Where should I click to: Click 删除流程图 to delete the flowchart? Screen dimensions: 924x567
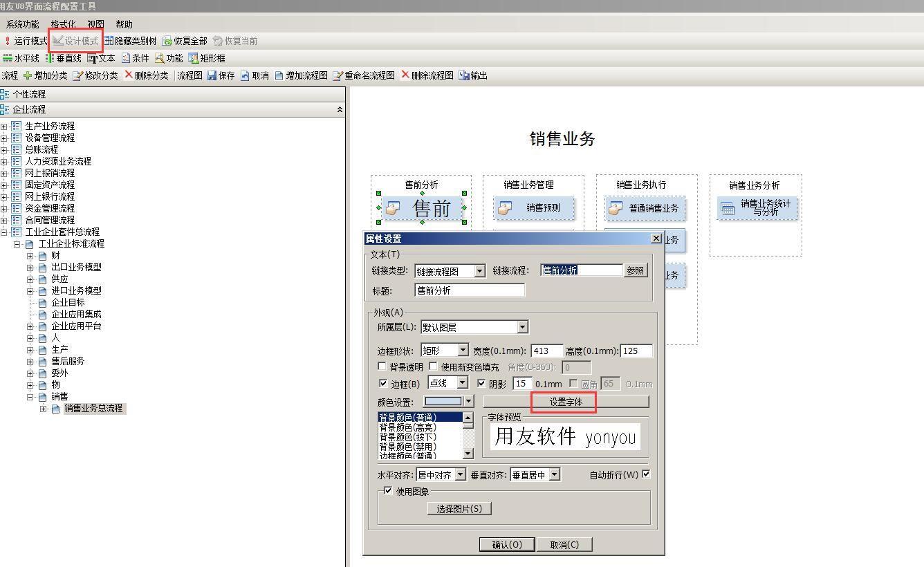pyautogui.click(x=427, y=75)
